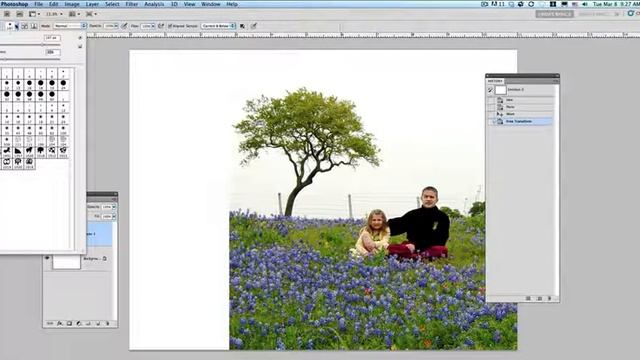The image size is (640, 360).
Task: Open the Filter menu
Action: pos(131,4)
